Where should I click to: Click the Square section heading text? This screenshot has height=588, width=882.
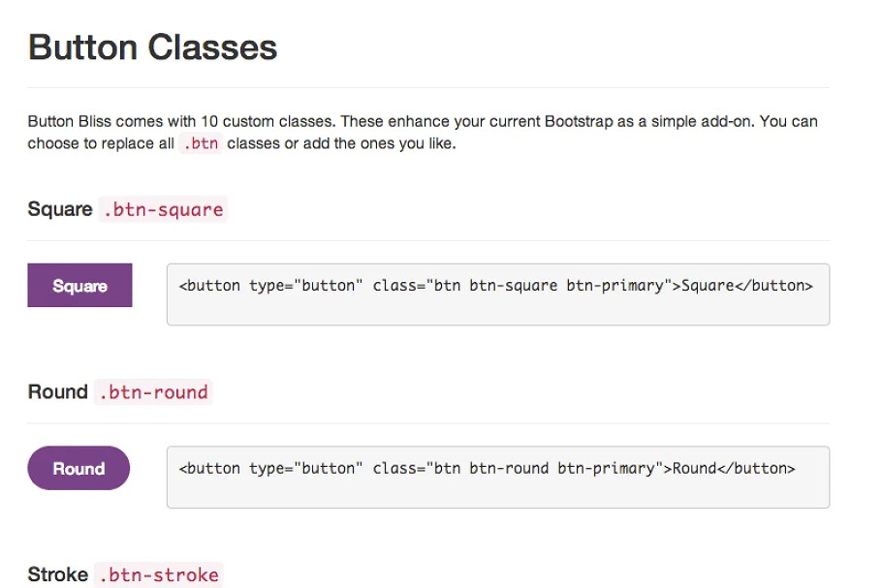coord(60,209)
